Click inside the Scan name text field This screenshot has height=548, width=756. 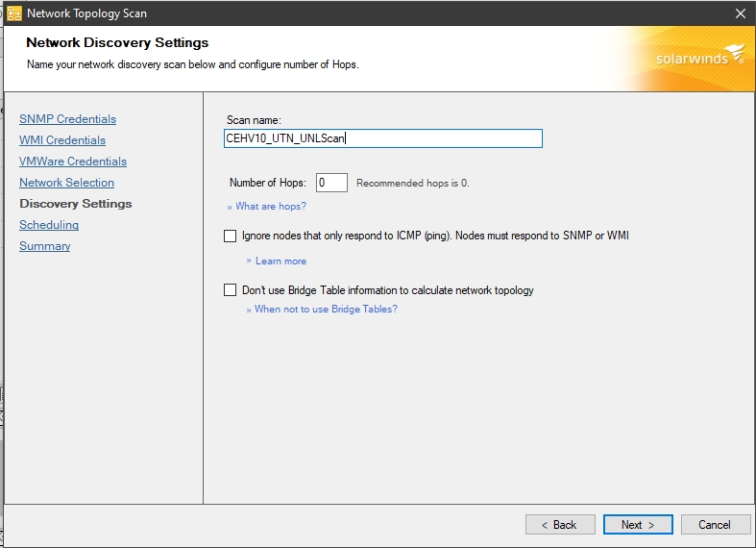(x=382, y=138)
